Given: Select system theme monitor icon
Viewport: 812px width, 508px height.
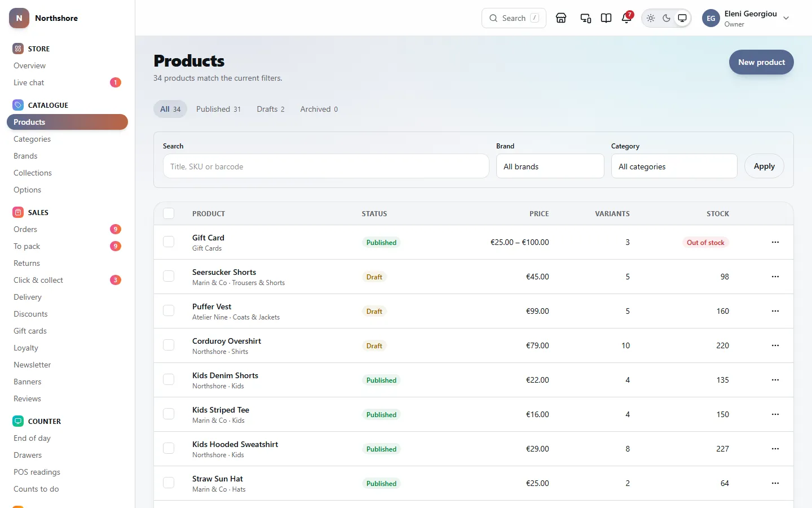Looking at the screenshot, I should point(682,18).
